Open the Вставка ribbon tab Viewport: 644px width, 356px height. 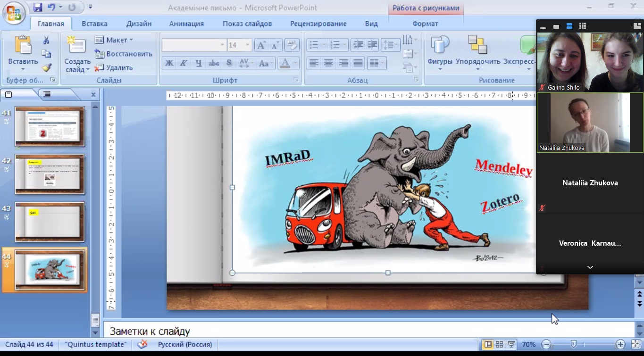click(94, 24)
